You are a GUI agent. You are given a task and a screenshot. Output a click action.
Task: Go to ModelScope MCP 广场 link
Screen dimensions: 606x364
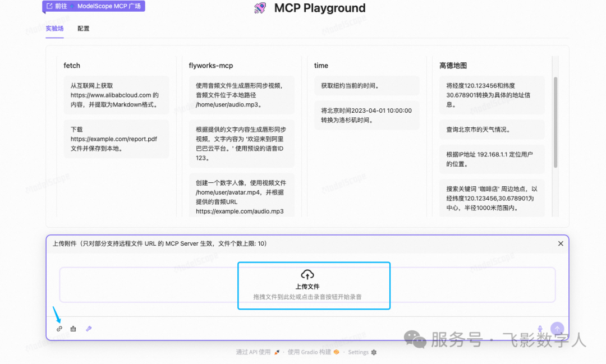click(x=94, y=6)
